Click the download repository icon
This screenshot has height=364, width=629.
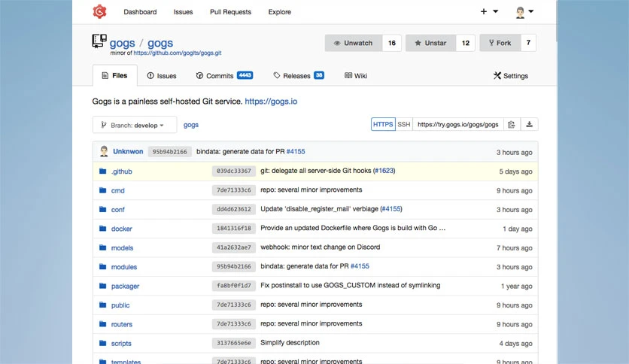529,125
